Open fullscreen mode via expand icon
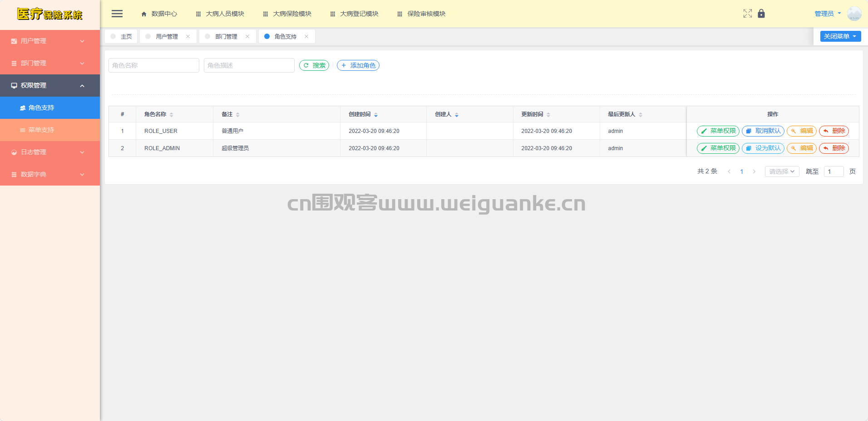The height and width of the screenshot is (421, 868). (748, 14)
